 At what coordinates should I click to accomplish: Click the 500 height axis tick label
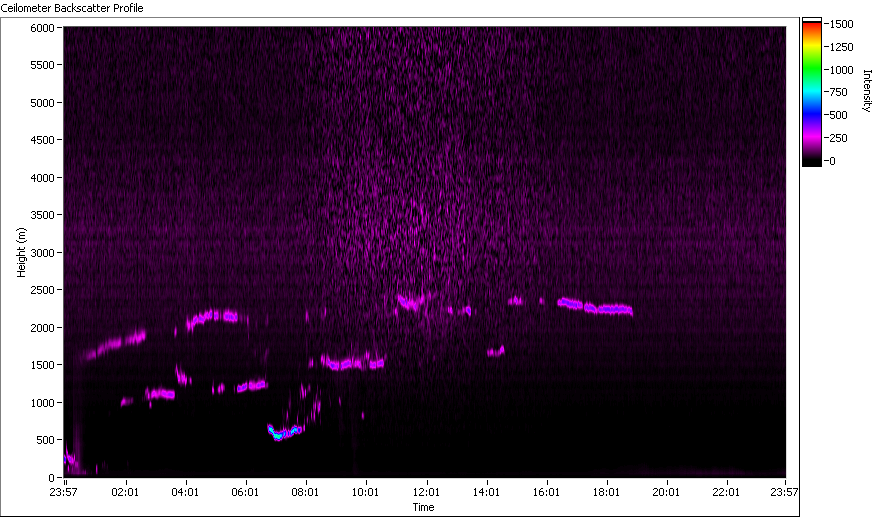pyautogui.click(x=45, y=440)
